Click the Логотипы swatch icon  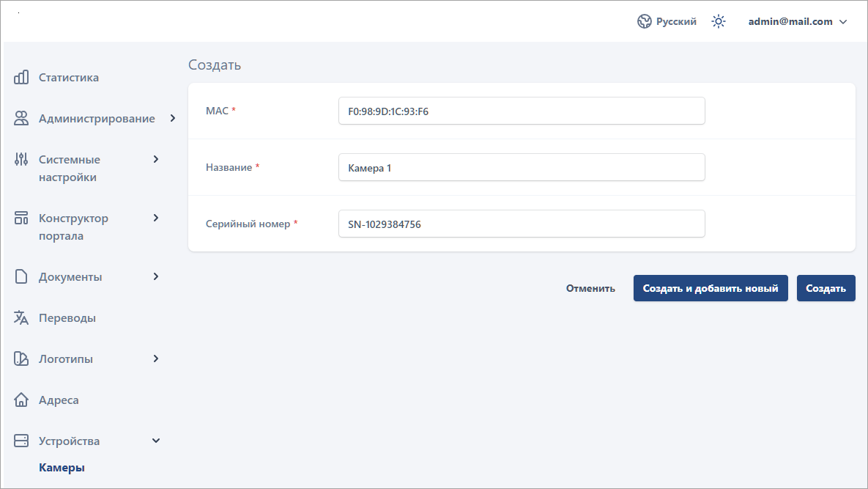pos(21,359)
